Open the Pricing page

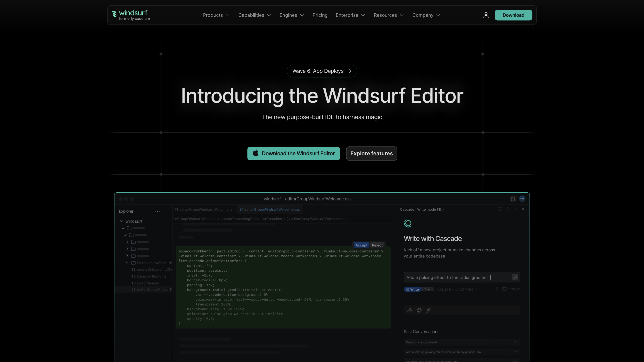point(320,15)
